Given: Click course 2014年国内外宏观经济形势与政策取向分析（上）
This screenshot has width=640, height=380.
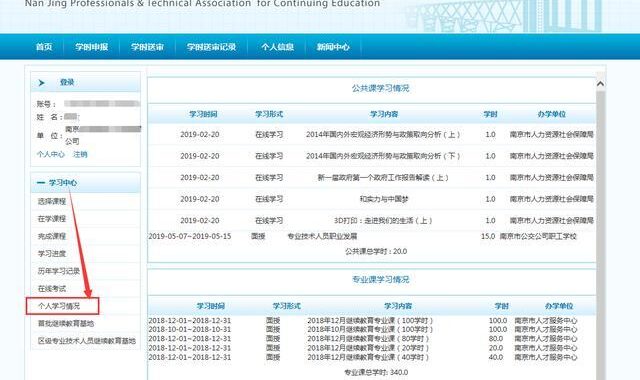Looking at the screenshot, I should tap(383, 134).
